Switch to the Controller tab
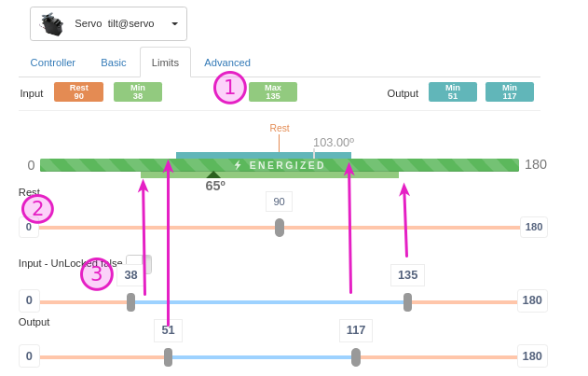 tap(53, 63)
